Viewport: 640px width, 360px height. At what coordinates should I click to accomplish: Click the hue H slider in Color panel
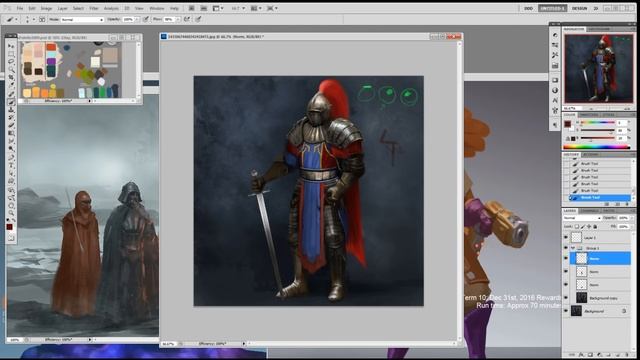(598, 122)
